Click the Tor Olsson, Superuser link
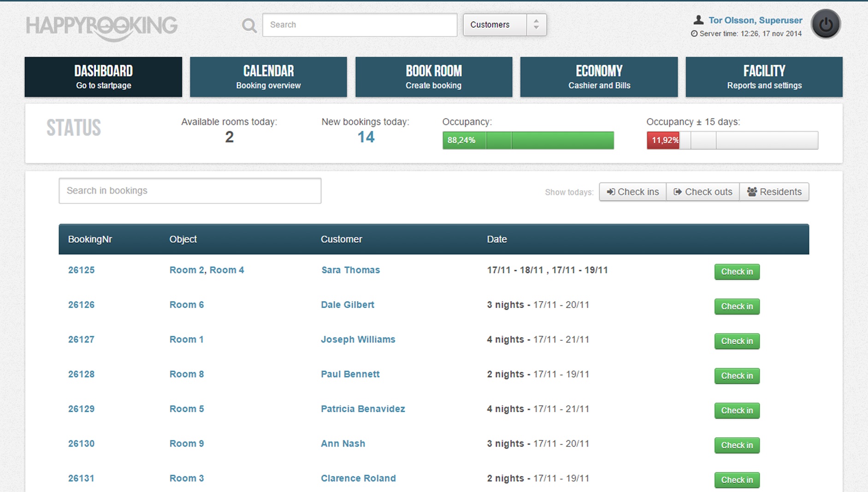The image size is (868, 492). coord(756,20)
